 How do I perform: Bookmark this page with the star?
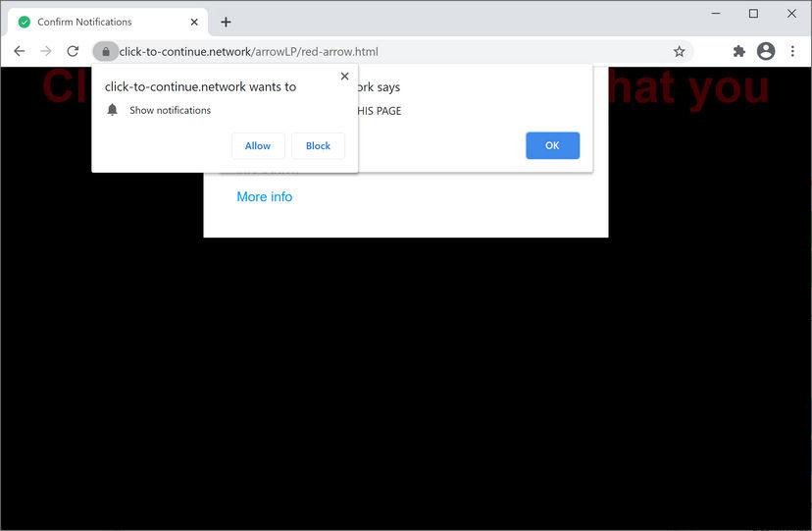click(679, 51)
